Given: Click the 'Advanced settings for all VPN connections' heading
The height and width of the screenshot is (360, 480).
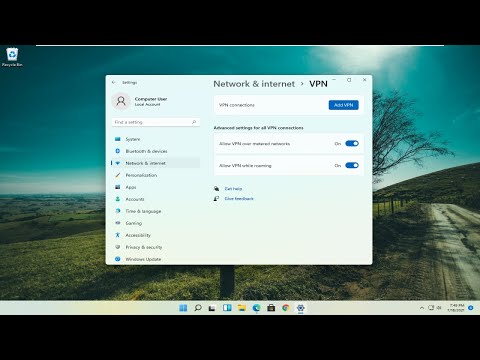Looking at the screenshot, I should [258, 128].
